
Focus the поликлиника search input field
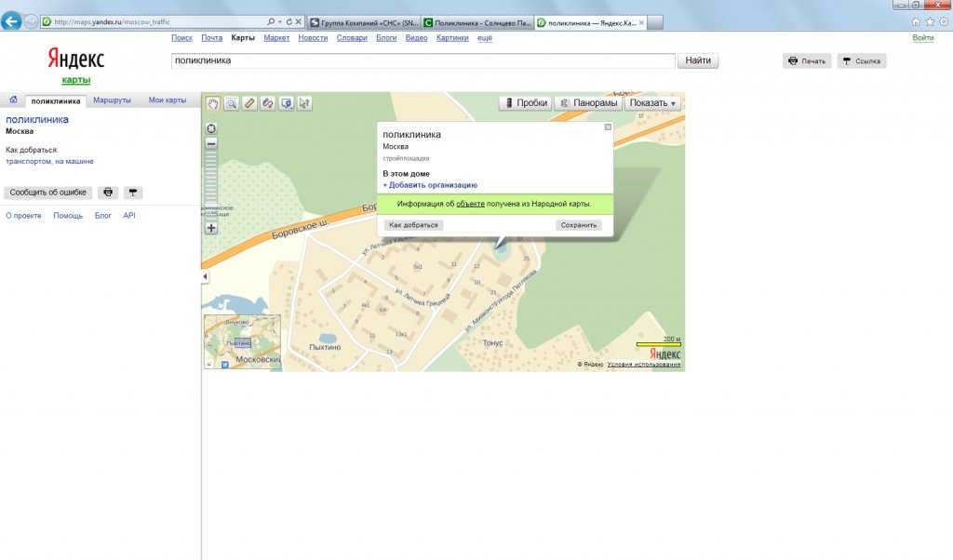pos(423,60)
